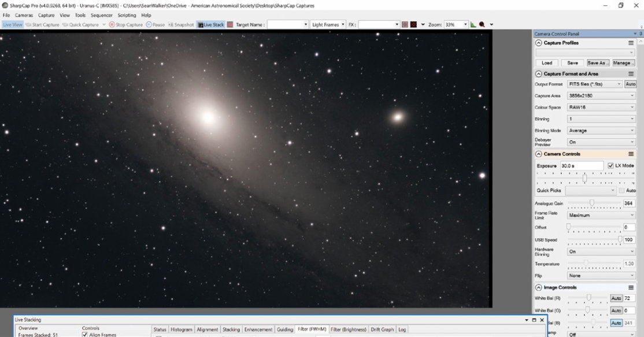Open the Sequencer menu

pyautogui.click(x=101, y=15)
